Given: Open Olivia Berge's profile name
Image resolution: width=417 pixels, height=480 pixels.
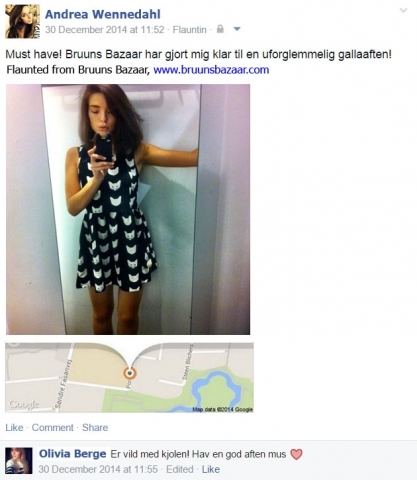Looking at the screenshot, I should [73, 454].
